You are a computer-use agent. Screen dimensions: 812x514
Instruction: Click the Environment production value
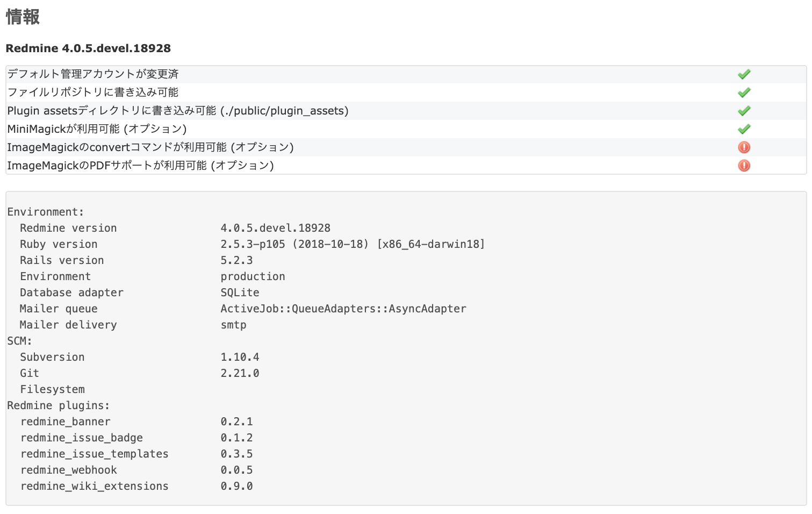[253, 276]
